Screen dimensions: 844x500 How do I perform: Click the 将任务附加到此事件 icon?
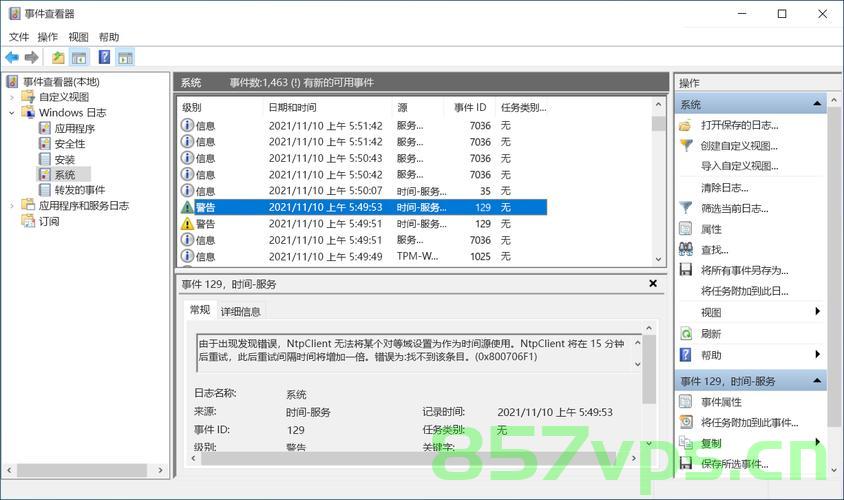(686, 422)
